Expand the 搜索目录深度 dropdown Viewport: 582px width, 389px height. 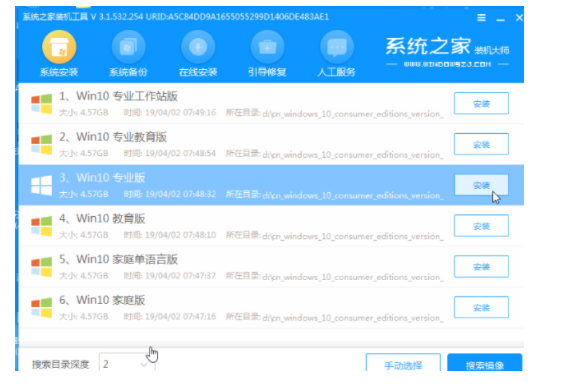[x=127, y=363]
